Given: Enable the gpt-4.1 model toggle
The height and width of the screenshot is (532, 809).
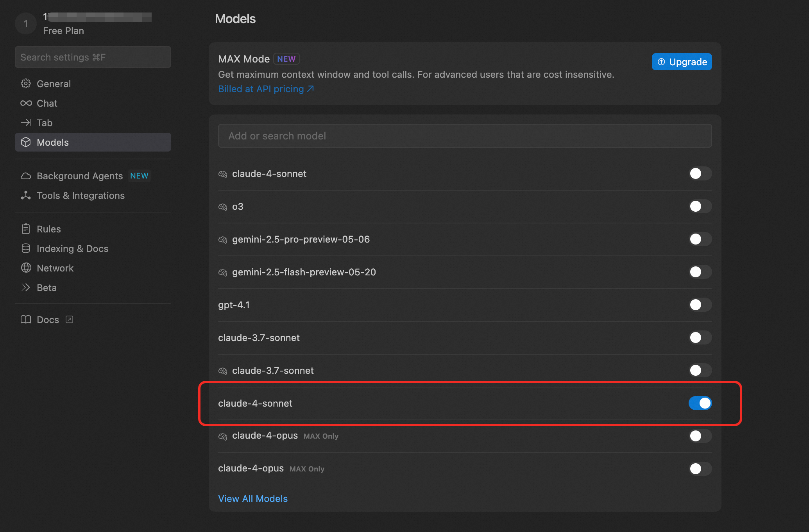Looking at the screenshot, I should 700,305.
